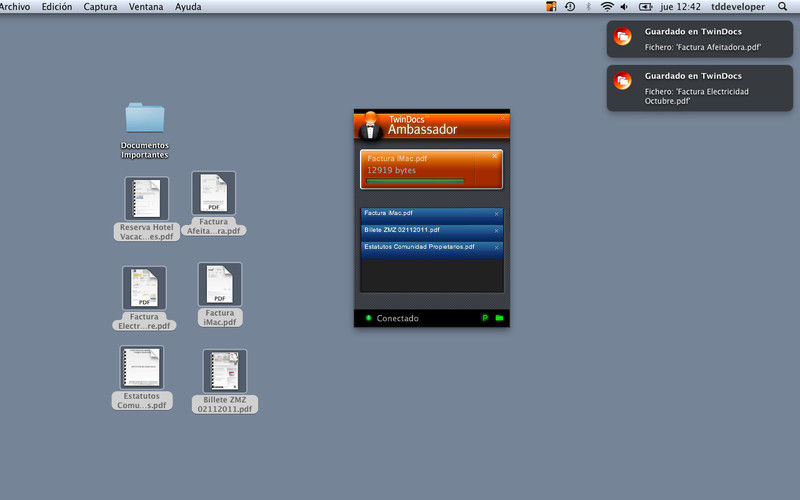Click the Bluetooth menu bar icon
Screen dimensions: 800x500
(588, 7)
